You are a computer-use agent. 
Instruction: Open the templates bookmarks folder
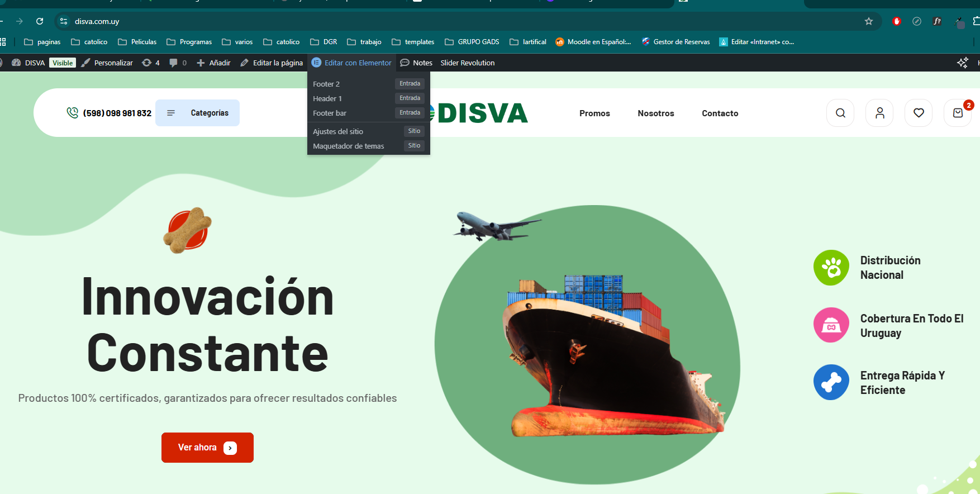pyautogui.click(x=413, y=42)
